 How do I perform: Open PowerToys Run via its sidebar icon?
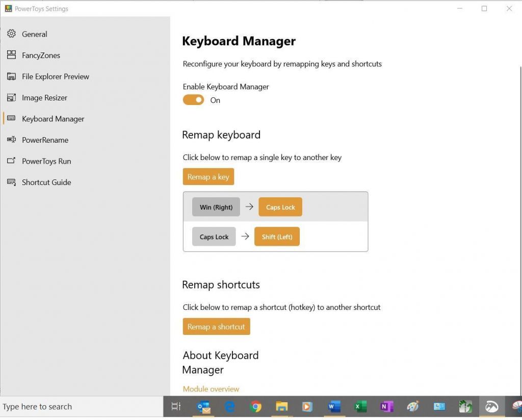pos(11,161)
